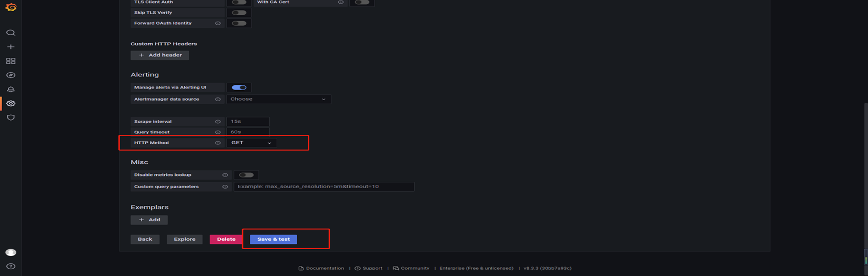
Task: Toggle TLS Client Auth switch
Action: pyautogui.click(x=239, y=2)
